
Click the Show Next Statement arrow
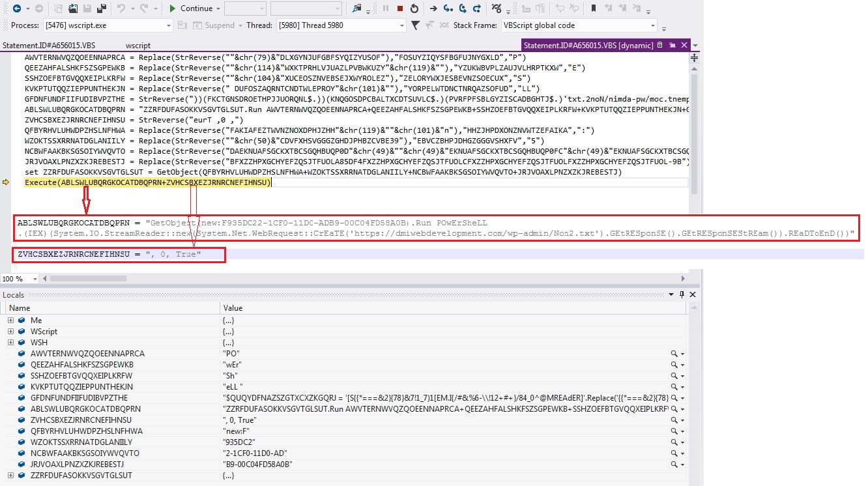point(433,8)
